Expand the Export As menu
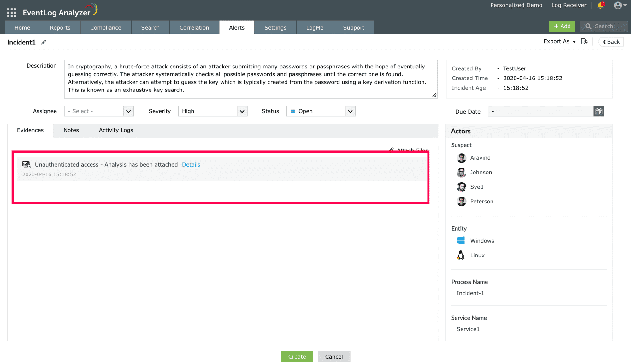The height and width of the screenshot is (364, 631). [559, 42]
